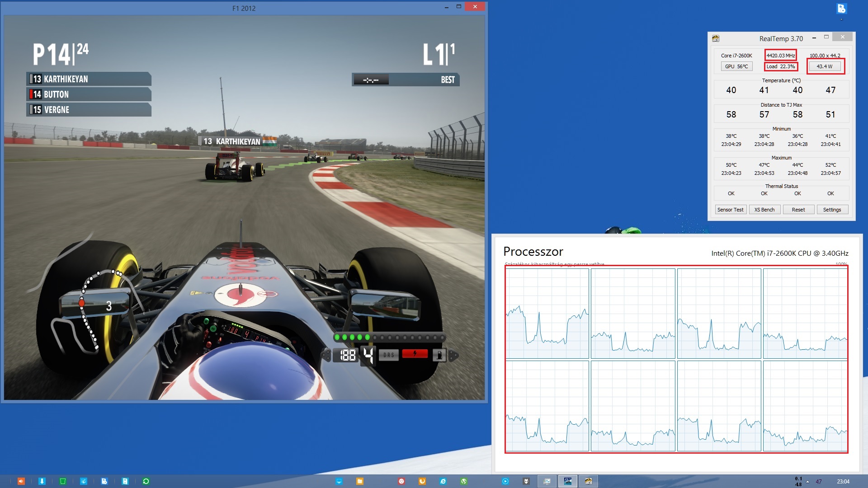Click the second top-row CPU core graph

pos(633,314)
